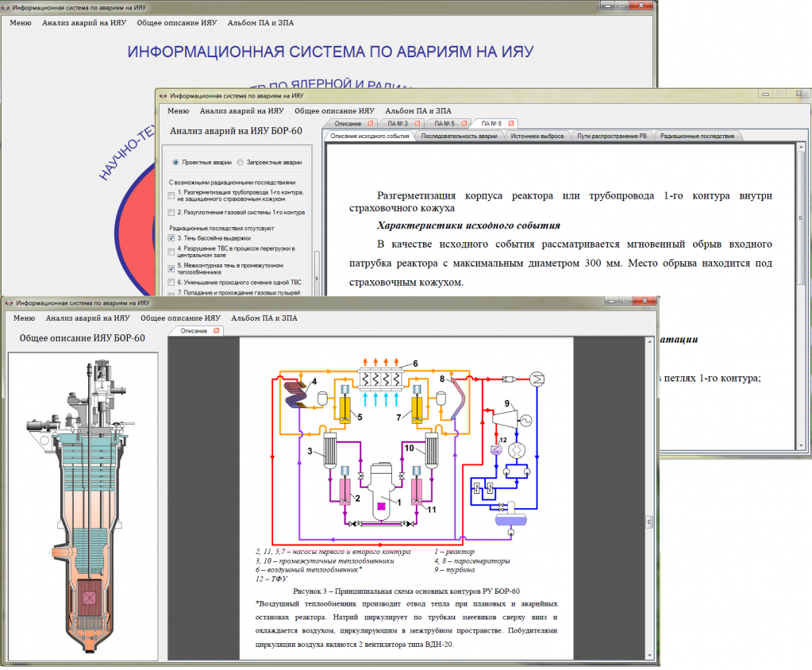Click the app icon in the front window title bar
This screenshot has height=670, width=812.
(9, 302)
